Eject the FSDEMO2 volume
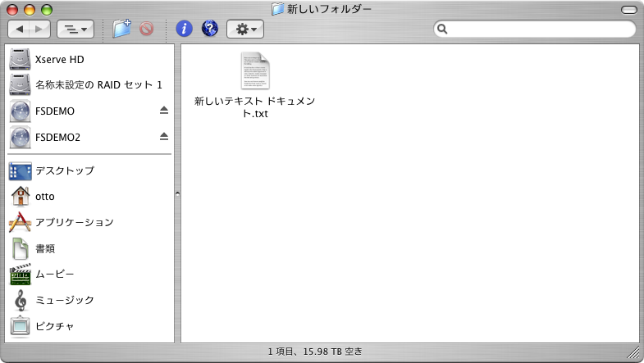The width and height of the screenshot is (644, 363). (163, 136)
